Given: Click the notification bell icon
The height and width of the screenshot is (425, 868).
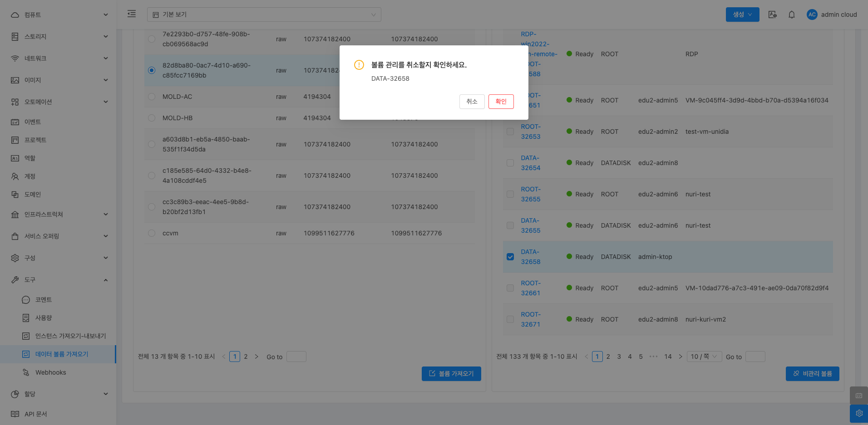Looking at the screenshot, I should coord(791,15).
